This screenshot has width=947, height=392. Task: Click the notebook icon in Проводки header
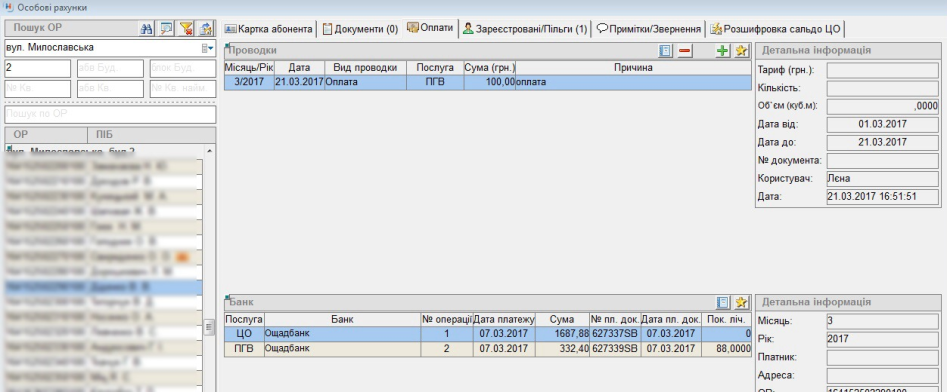click(x=666, y=51)
